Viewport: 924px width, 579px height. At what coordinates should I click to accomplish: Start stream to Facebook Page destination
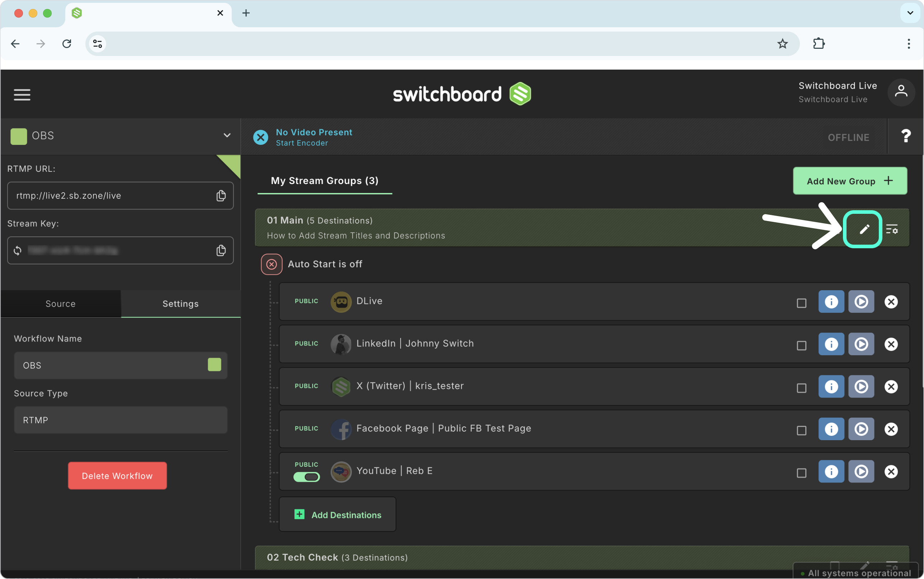pyautogui.click(x=861, y=429)
